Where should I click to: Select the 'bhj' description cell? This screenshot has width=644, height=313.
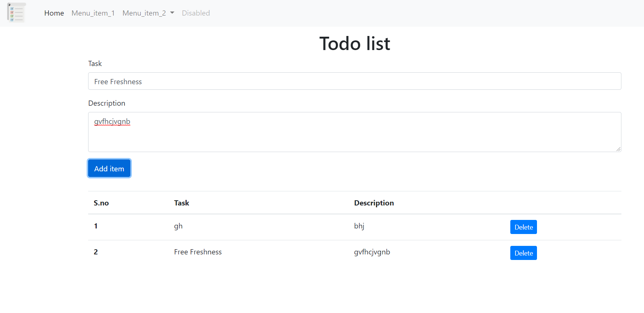tap(359, 226)
